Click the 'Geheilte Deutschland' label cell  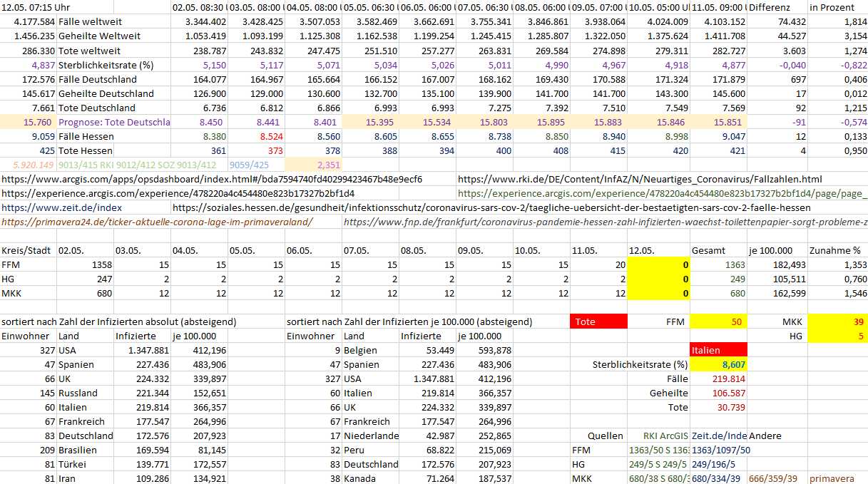(x=106, y=93)
